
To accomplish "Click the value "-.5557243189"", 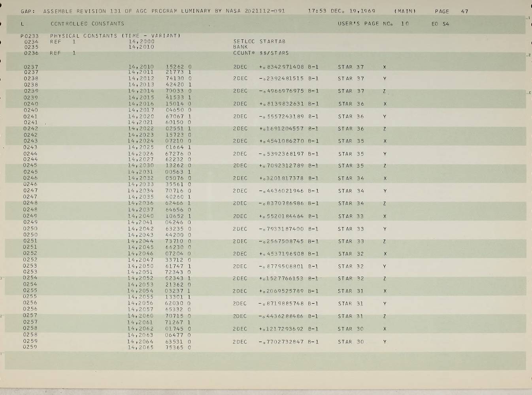I will pyautogui.click(x=281, y=117).
